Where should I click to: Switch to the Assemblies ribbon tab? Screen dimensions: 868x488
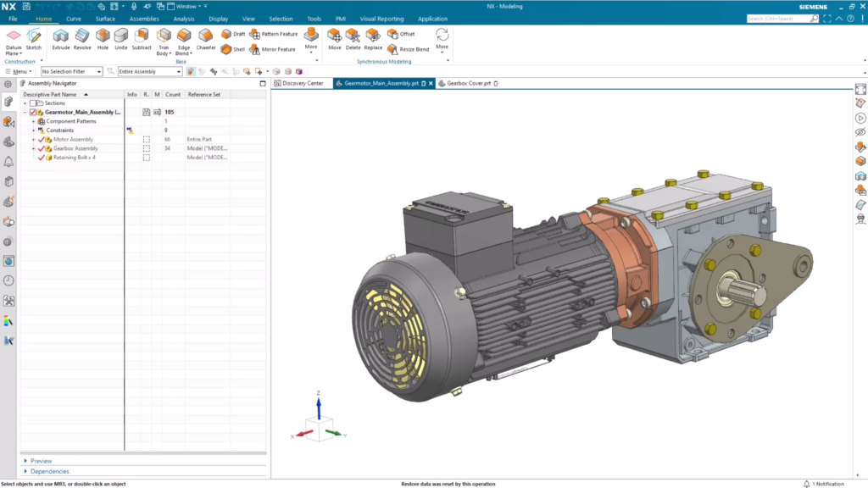tap(144, 19)
